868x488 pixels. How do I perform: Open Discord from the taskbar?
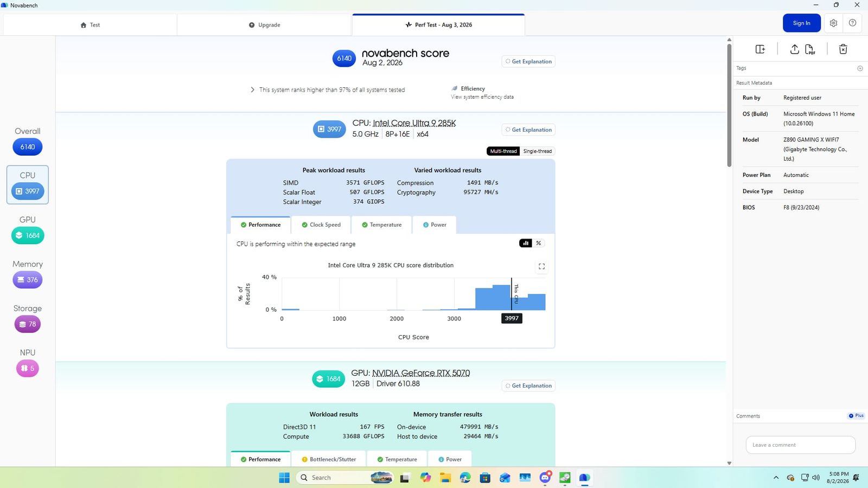point(545,478)
